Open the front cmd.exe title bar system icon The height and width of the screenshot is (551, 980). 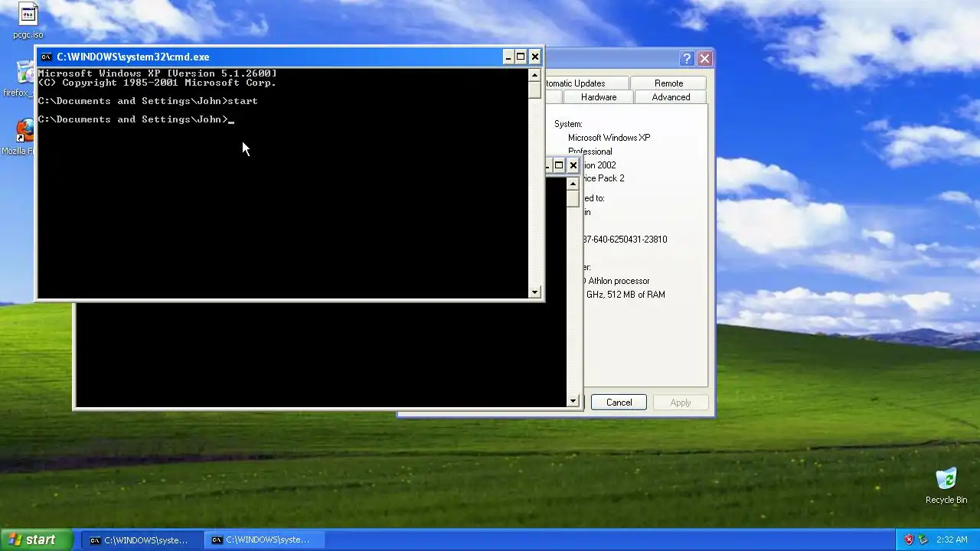point(46,57)
